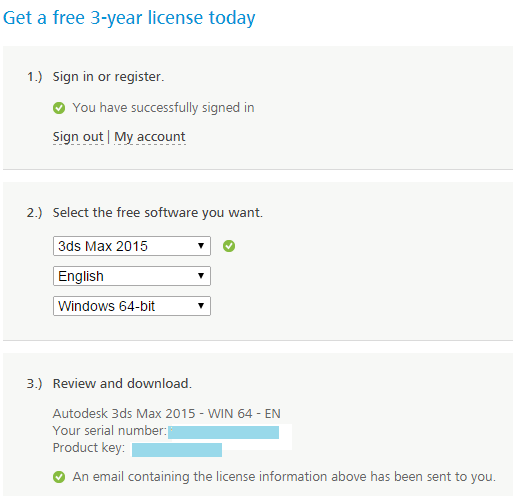Click 'Autodesk 3ds Max 2015 - WIN 64 - EN' text
The height and width of the screenshot is (496, 513).
(x=167, y=414)
